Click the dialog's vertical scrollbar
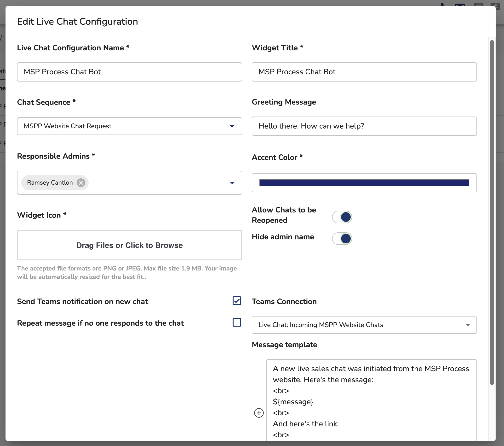 point(492,212)
